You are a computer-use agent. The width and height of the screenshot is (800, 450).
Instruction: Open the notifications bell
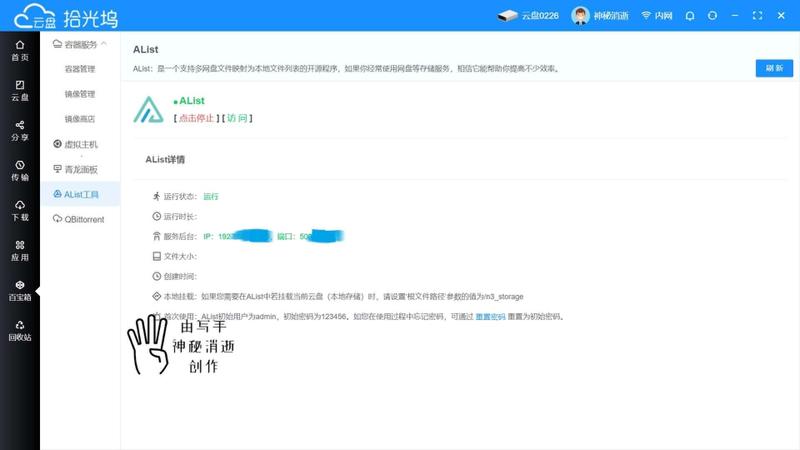[690, 16]
